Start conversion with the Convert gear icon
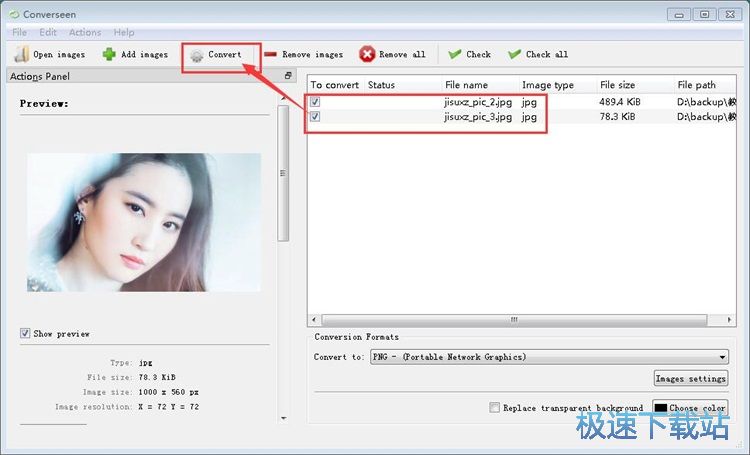 point(197,55)
